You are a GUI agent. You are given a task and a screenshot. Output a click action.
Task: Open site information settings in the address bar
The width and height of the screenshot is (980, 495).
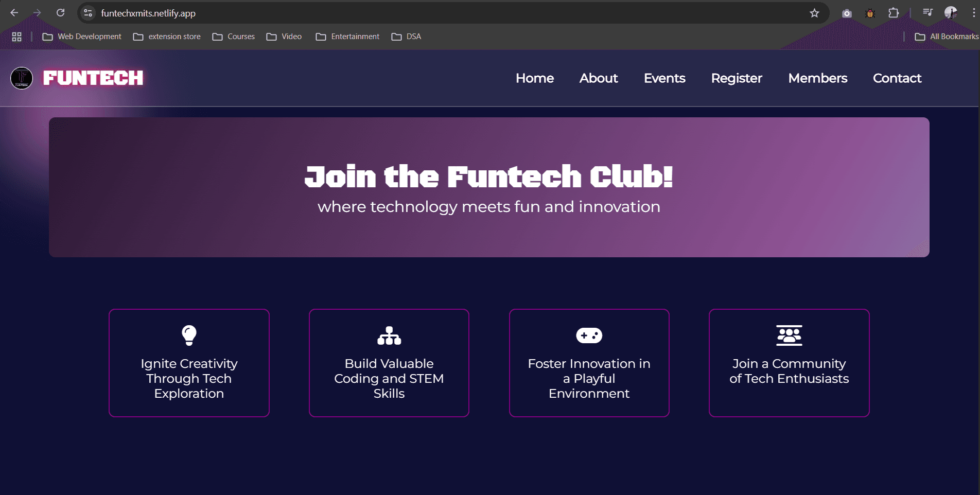pos(87,13)
